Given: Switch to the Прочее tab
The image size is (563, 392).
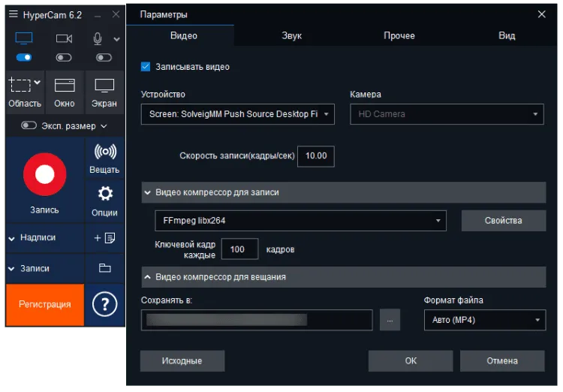Looking at the screenshot, I should (399, 35).
